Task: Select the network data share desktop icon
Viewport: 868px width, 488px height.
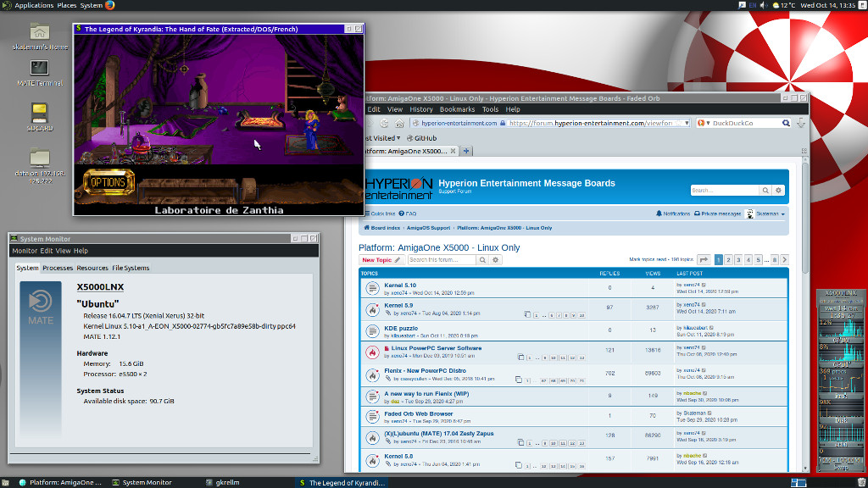Action: tap(40, 158)
